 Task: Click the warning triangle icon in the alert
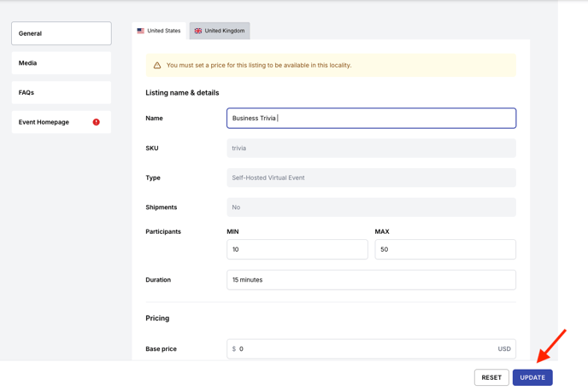click(157, 65)
